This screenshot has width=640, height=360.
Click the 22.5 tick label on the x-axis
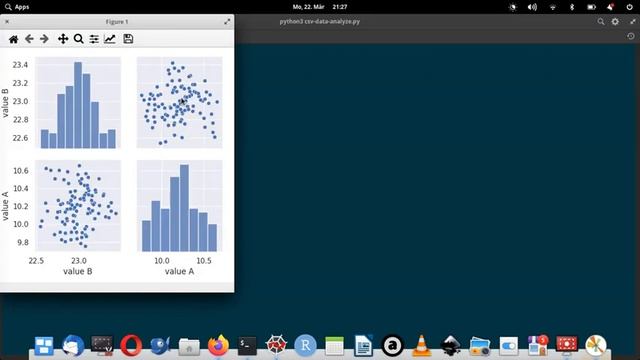click(x=36, y=261)
